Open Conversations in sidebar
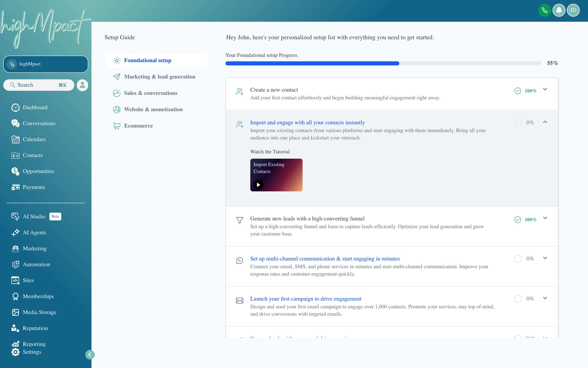The width and height of the screenshot is (588, 368). 33,123
